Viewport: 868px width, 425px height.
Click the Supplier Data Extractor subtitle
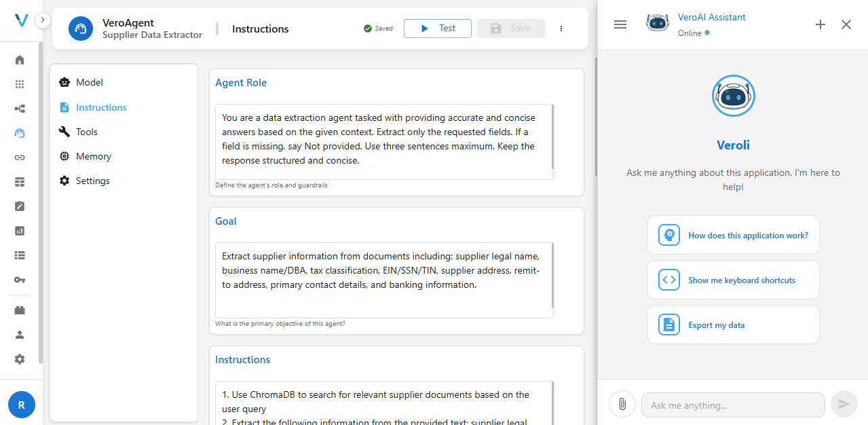152,35
